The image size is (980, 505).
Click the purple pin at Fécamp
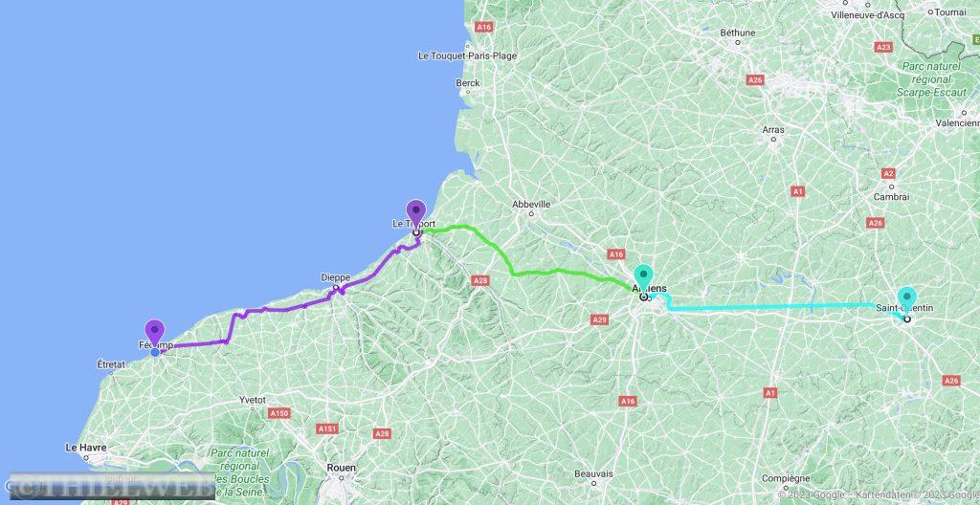tap(154, 332)
